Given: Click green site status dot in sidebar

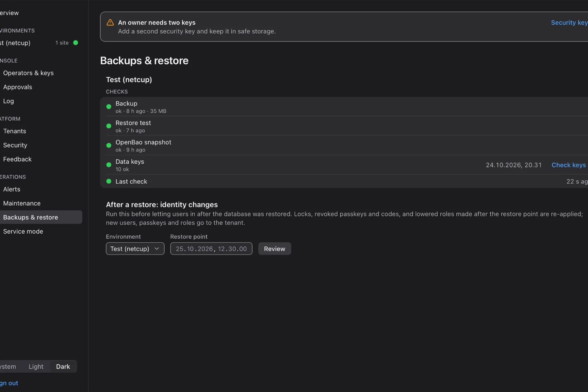Looking at the screenshot, I should coord(75,43).
